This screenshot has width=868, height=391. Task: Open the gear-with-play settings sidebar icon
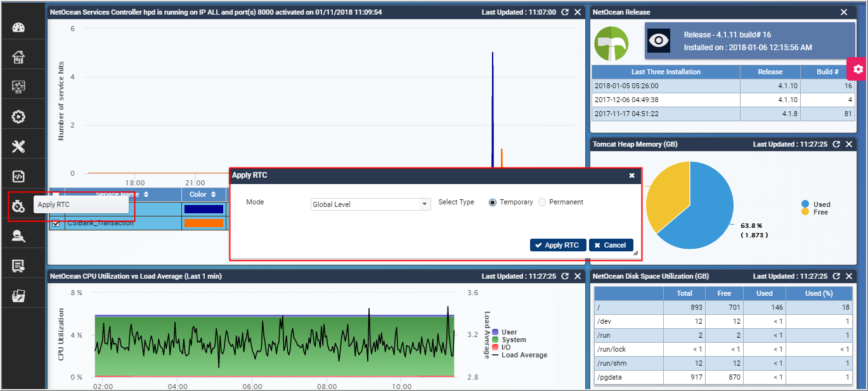click(18, 117)
